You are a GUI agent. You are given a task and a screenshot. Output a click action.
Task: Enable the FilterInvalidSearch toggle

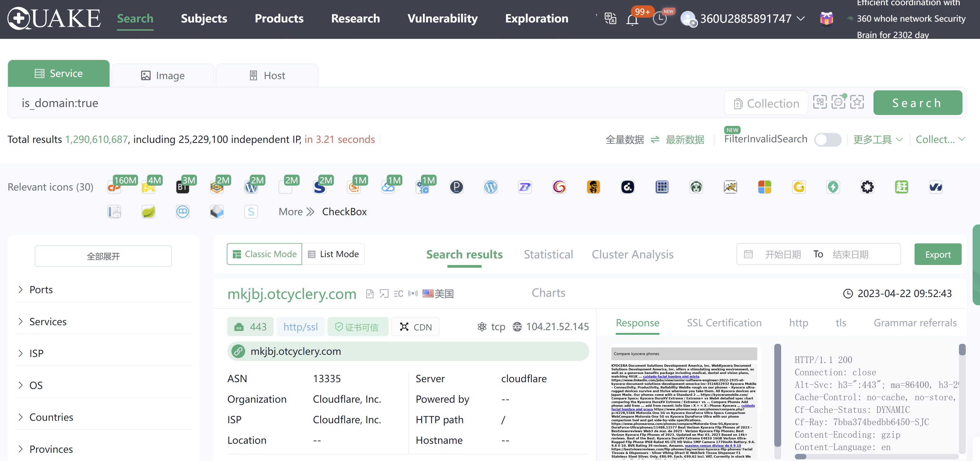[828, 140]
